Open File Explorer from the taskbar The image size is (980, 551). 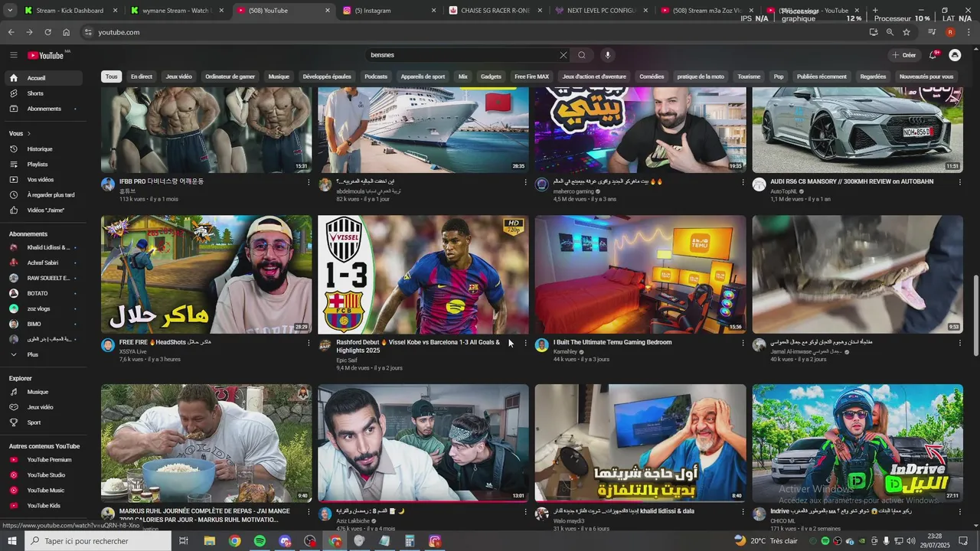click(209, 541)
